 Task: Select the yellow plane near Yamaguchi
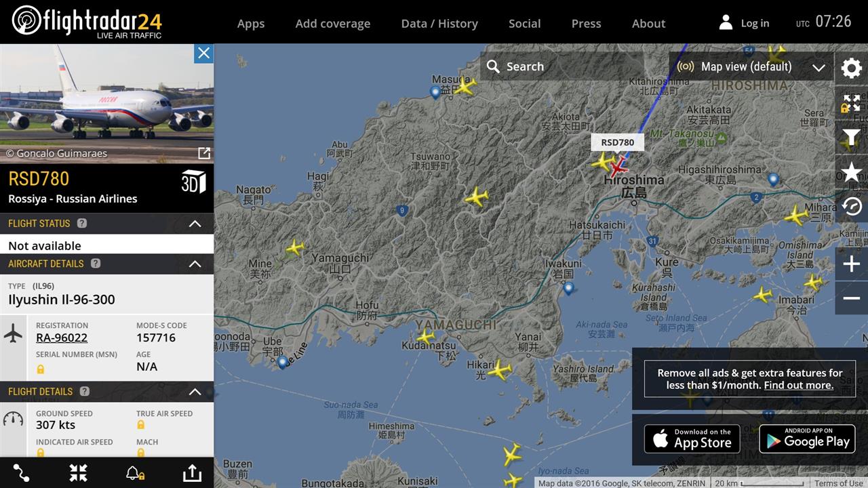294,247
